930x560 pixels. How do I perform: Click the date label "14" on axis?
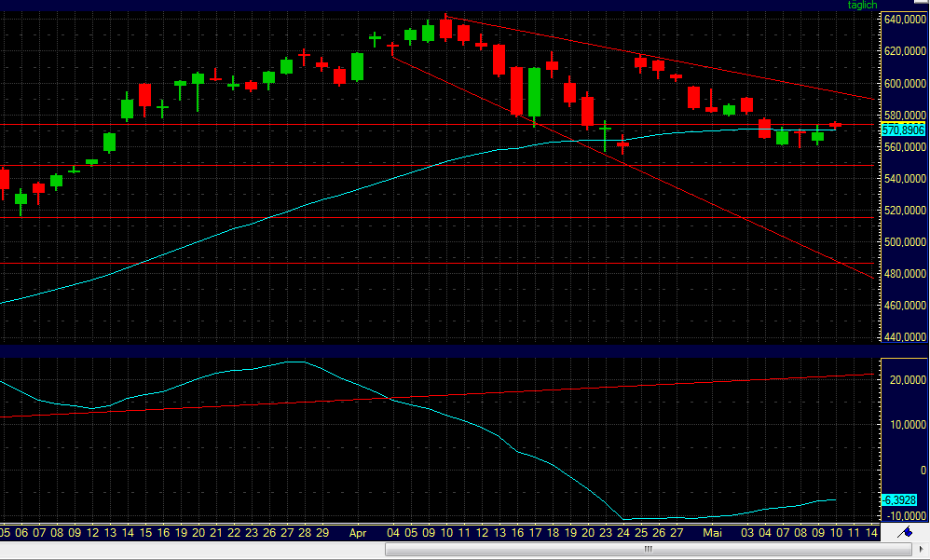[871, 531]
